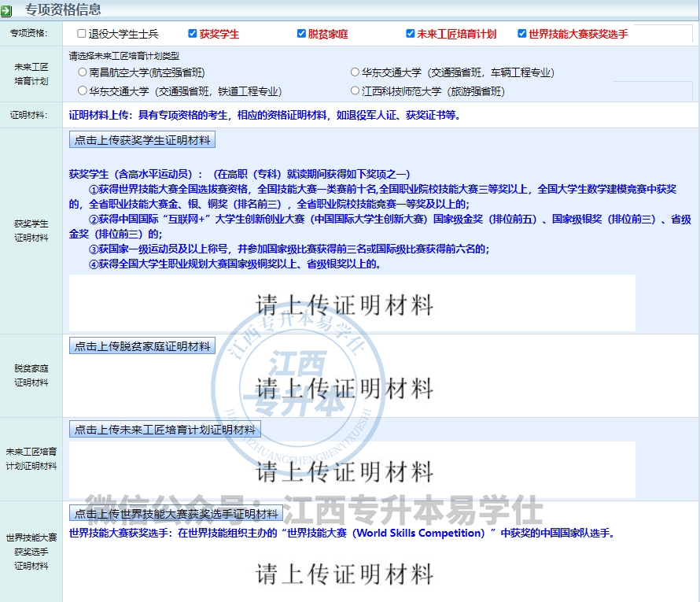Click the 未来工匠培育计划证明材料 left row label

point(31,459)
